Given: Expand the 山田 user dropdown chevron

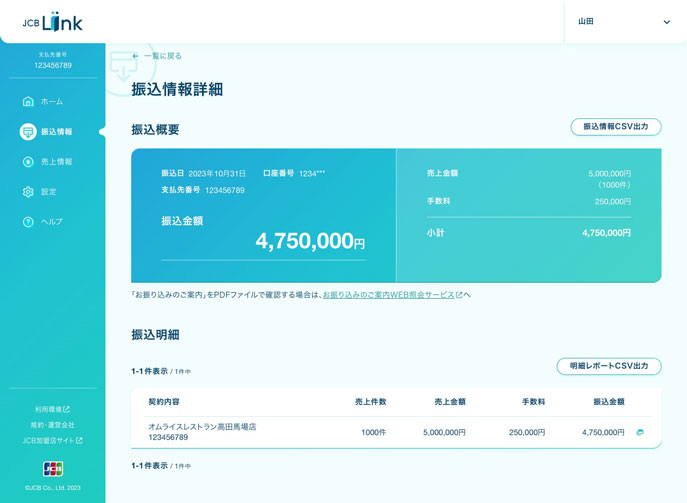Looking at the screenshot, I should pos(666,22).
